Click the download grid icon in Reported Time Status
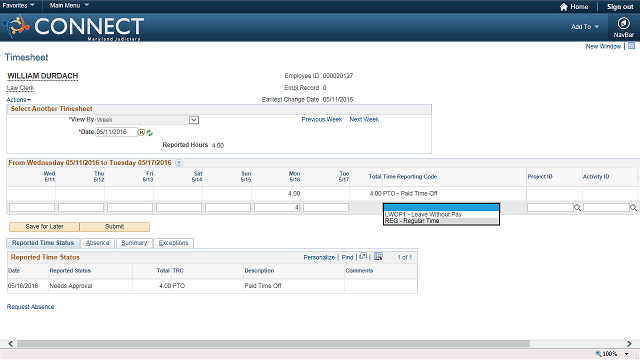The height and width of the screenshot is (360, 640). 378,256
